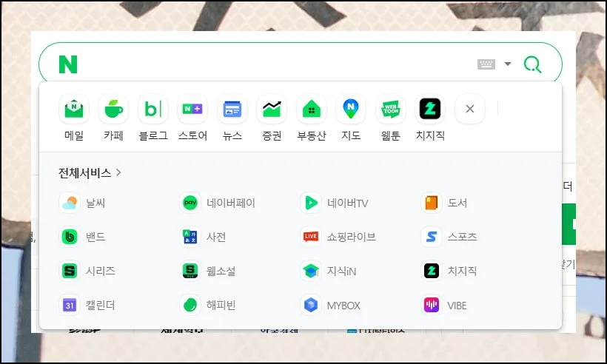The height and width of the screenshot is (364, 607).
Task: Open the Cafe shortcut icon
Action: pyautogui.click(x=113, y=109)
